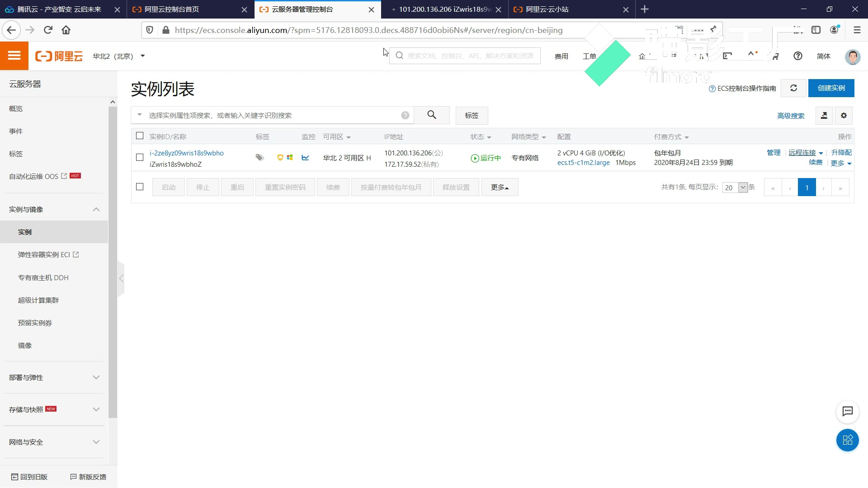The width and height of the screenshot is (868, 488).
Task: Open the feedback chat bubble icon
Action: point(848,412)
